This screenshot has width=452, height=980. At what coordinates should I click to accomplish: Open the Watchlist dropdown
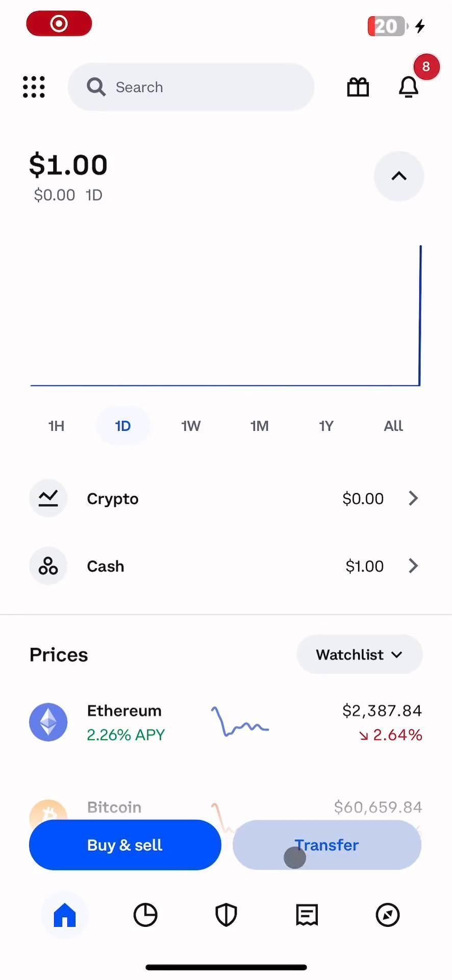point(359,654)
